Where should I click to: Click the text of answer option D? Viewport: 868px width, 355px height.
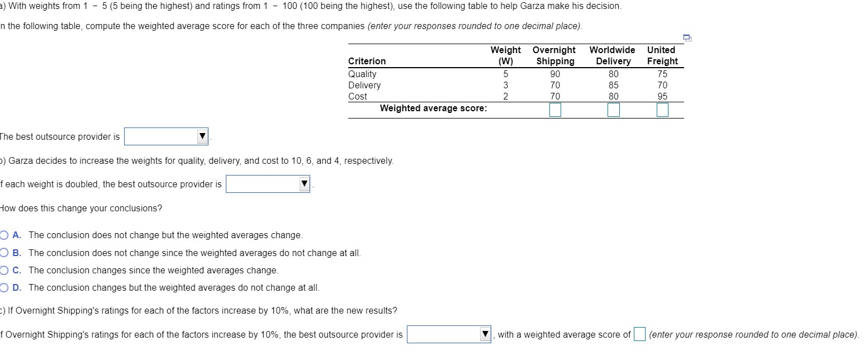click(174, 287)
